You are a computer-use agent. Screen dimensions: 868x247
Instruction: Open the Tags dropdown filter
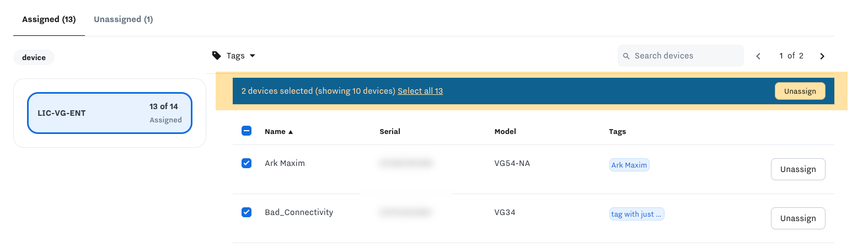[234, 56]
